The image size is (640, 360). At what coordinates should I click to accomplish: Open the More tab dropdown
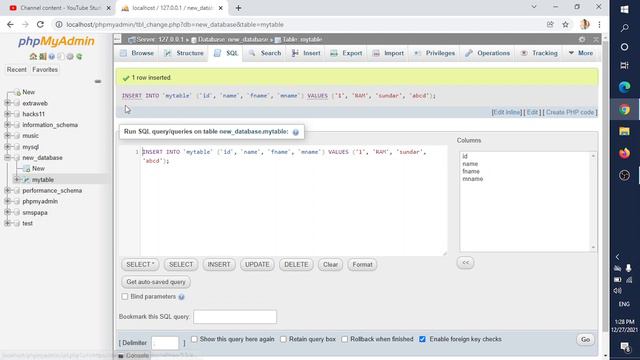[x=581, y=53]
